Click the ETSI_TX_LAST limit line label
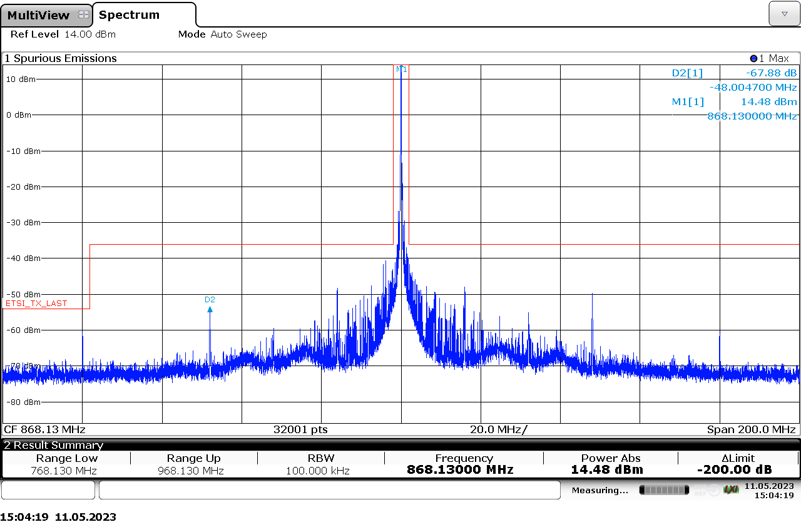 pyautogui.click(x=36, y=304)
